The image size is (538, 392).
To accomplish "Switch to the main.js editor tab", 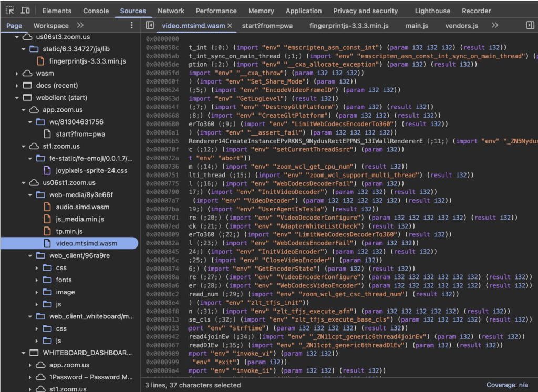I will click(417, 26).
